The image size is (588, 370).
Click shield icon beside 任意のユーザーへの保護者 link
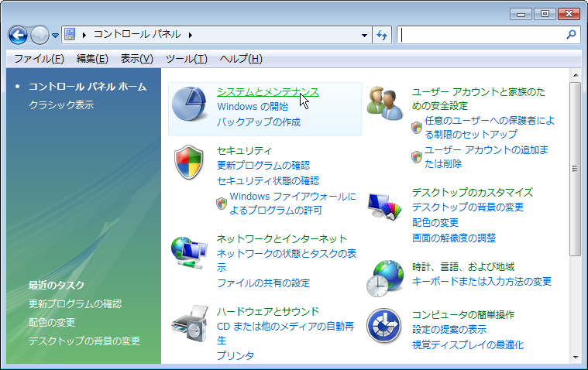coord(417,128)
